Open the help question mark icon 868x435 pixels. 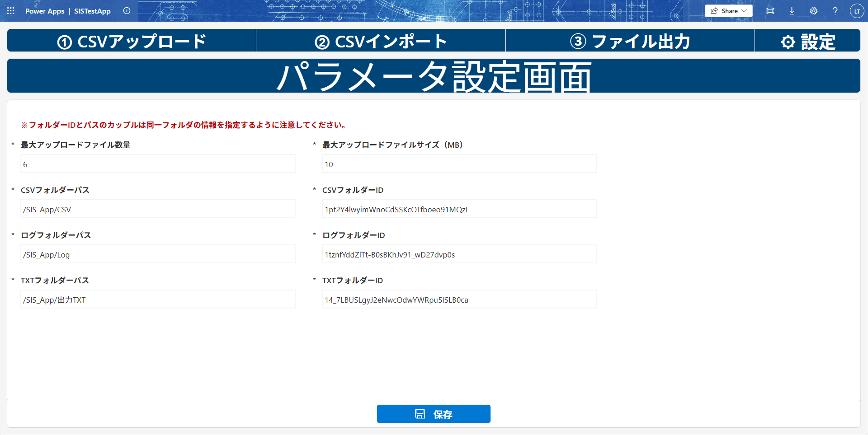pos(835,11)
